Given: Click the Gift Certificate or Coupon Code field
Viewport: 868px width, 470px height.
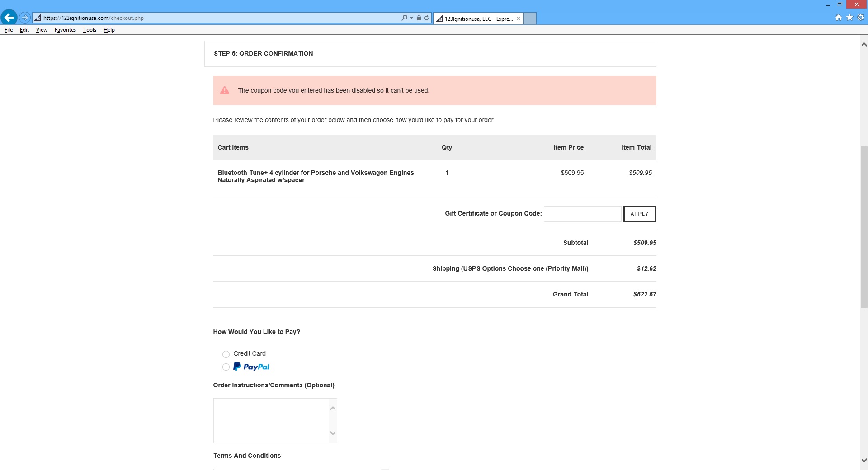Looking at the screenshot, I should click(x=582, y=214).
